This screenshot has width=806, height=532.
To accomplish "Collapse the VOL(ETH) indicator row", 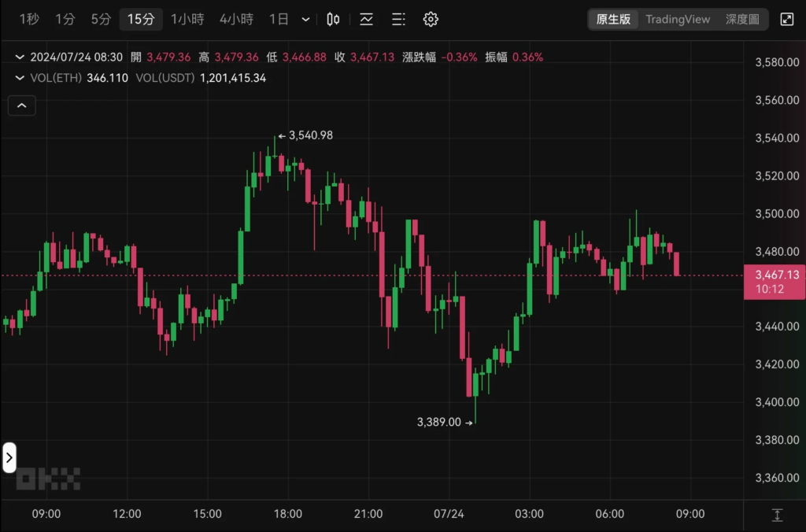I will coord(20,78).
